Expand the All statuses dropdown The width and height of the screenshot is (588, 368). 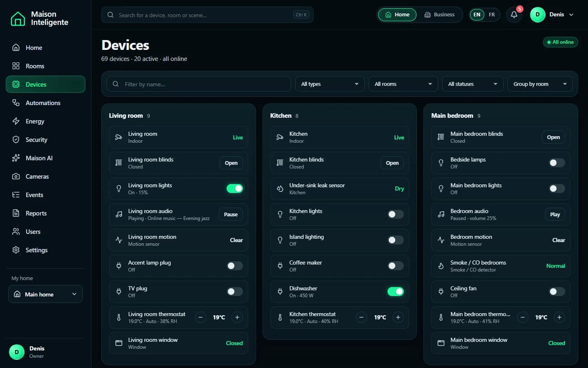tap(473, 84)
